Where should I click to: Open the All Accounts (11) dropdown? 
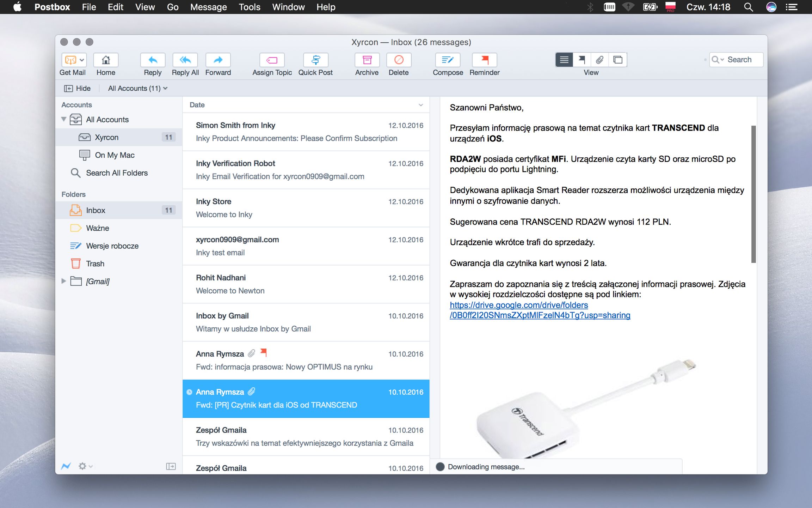[137, 88]
